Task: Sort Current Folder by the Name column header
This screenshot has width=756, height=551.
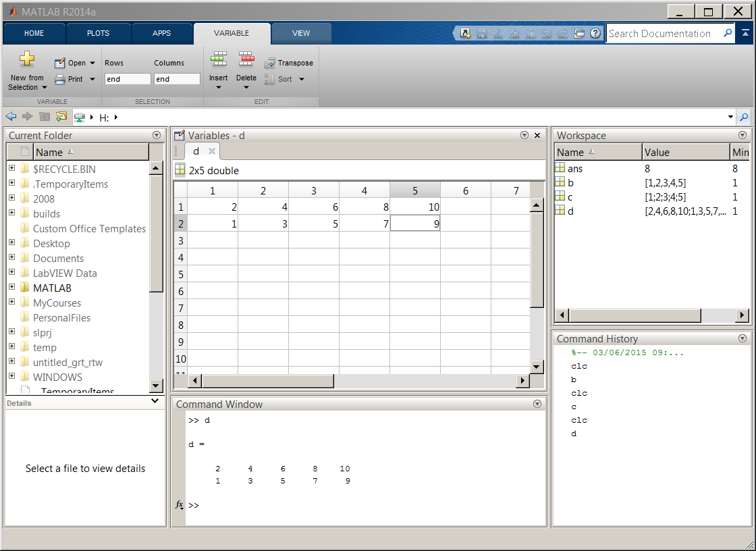Action: coord(91,152)
